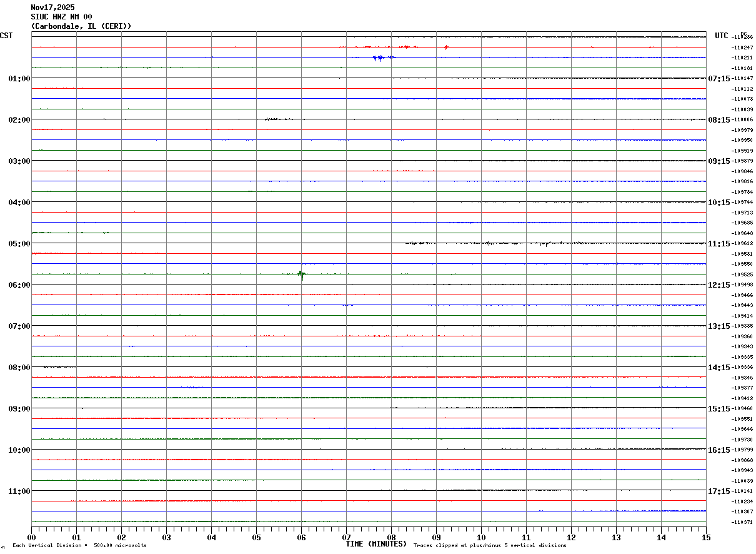Viewport: 756px width, 554px height.
Task: Click the 01:00 CST time label
Action: click(19, 79)
